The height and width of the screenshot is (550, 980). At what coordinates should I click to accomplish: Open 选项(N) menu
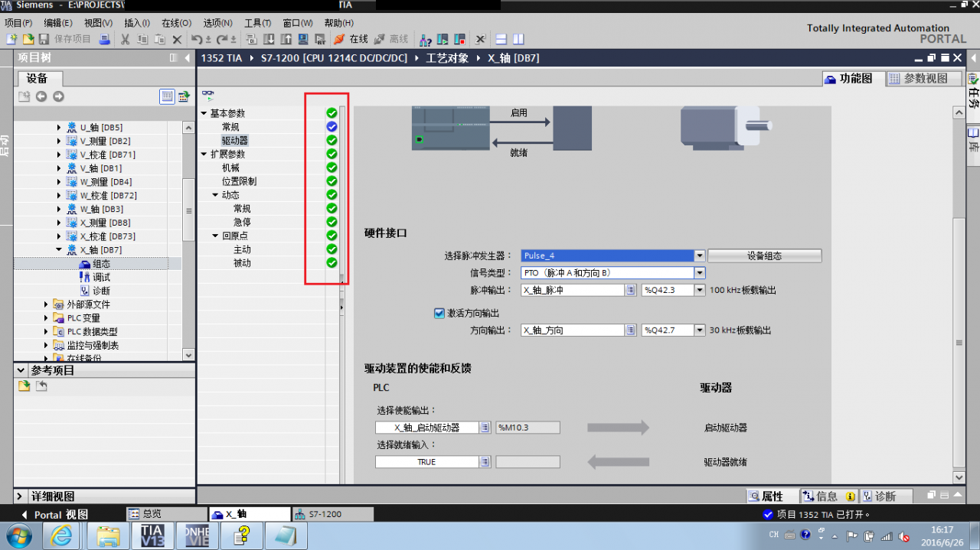coord(217,23)
